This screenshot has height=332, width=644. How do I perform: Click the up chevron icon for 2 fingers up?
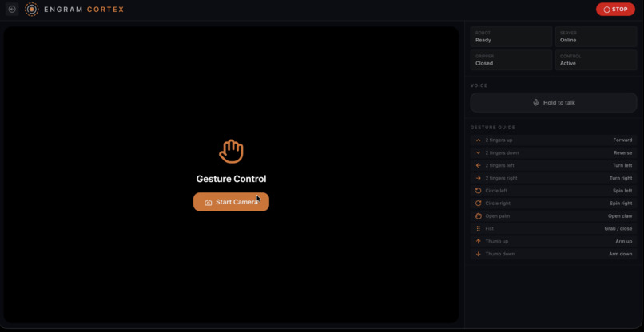tap(478, 140)
